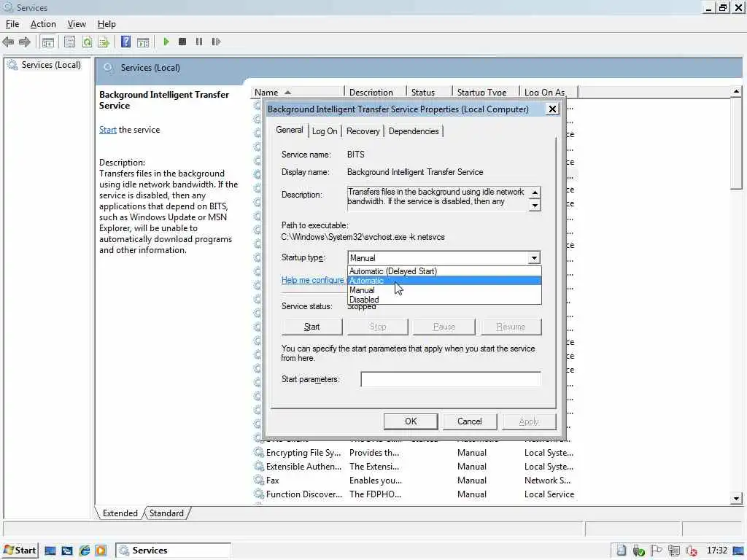This screenshot has width=747, height=560.
Task: Click the OK button
Action: point(411,421)
